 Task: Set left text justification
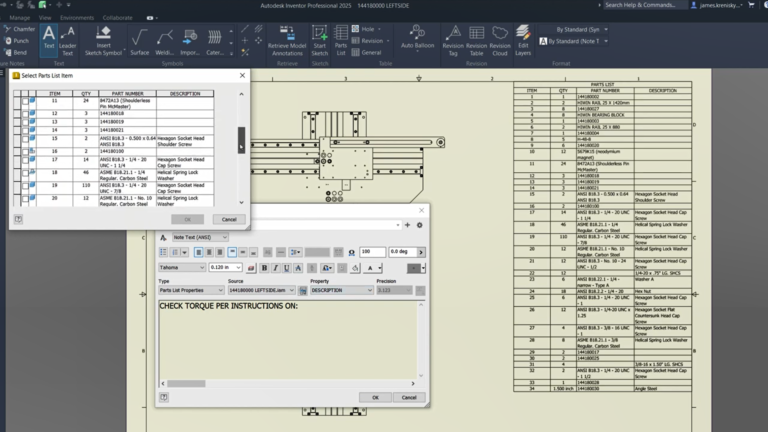point(198,252)
